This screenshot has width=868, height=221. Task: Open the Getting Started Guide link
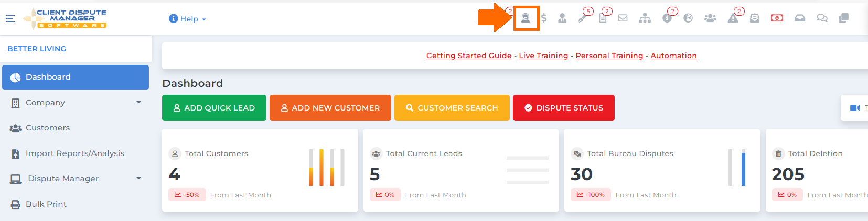469,56
